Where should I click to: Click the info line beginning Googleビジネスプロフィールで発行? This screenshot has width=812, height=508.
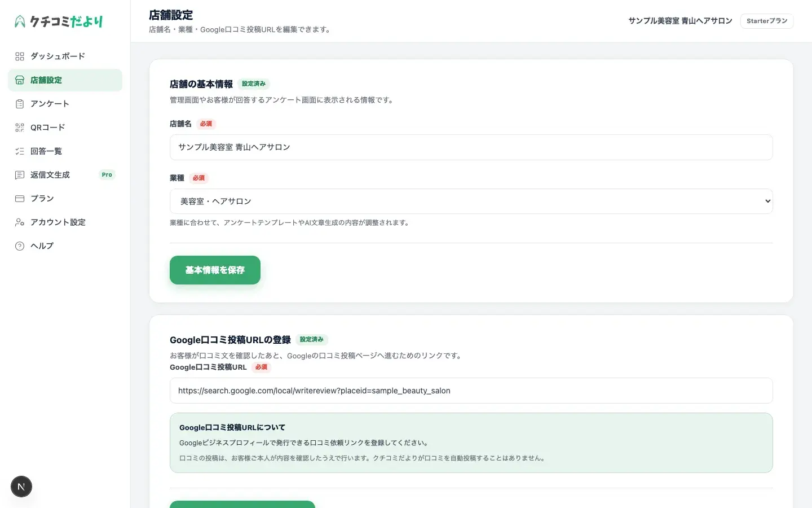[305, 443]
